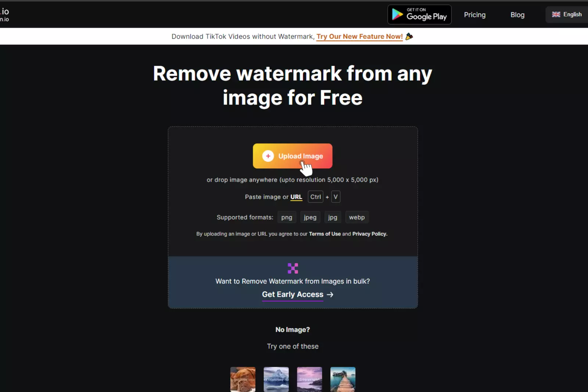Click the Get It On Google Play badge

coord(419,14)
